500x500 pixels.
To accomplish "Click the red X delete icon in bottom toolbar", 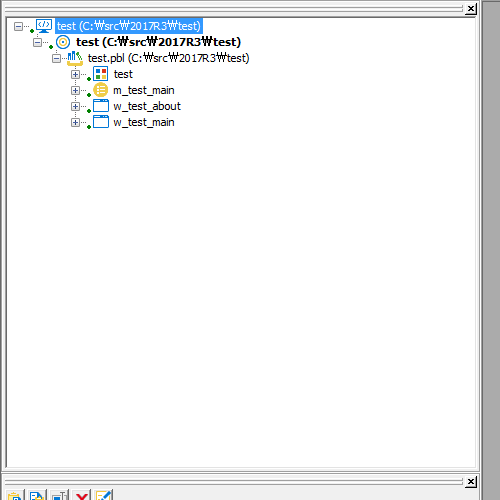I will [x=81, y=495].
